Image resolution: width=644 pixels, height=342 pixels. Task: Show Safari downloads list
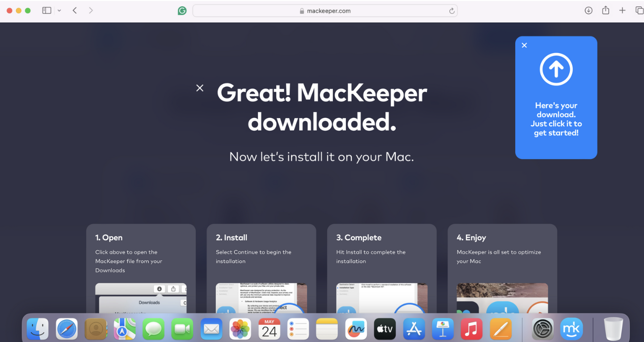click(x=588, y=10)
